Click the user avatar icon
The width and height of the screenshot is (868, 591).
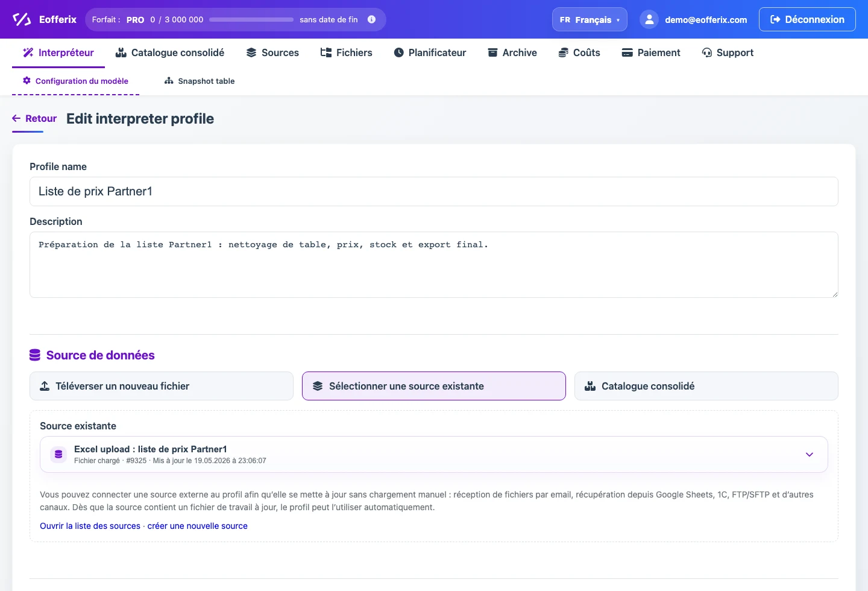point(649,19)
